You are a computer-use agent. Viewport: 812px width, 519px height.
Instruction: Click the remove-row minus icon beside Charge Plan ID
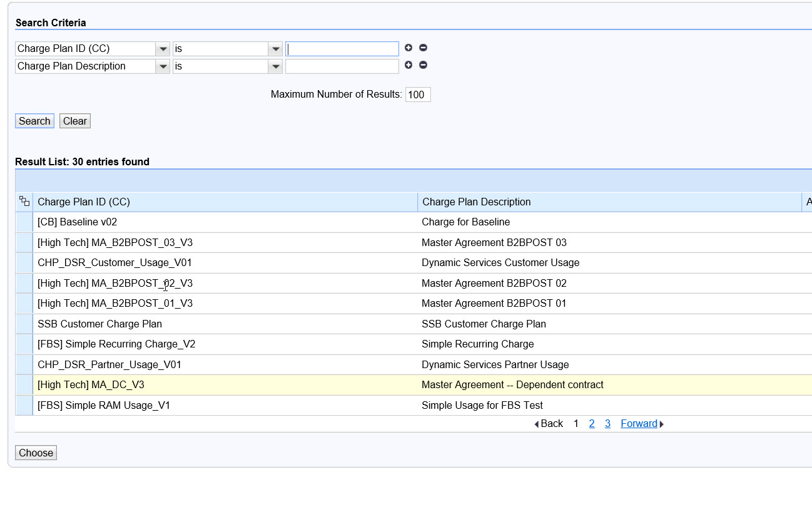(x=423, y=48)
